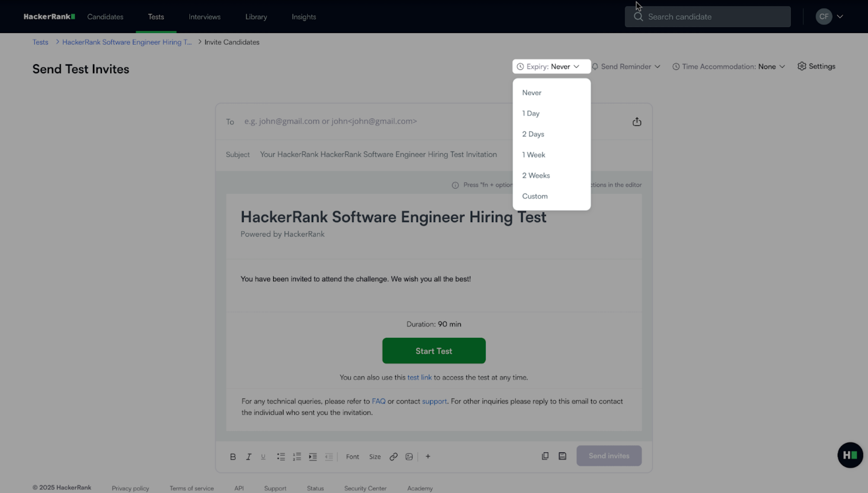Viewport: 868px width, 493px height.
Task: Select Custom expiry option
Action: 534,196
